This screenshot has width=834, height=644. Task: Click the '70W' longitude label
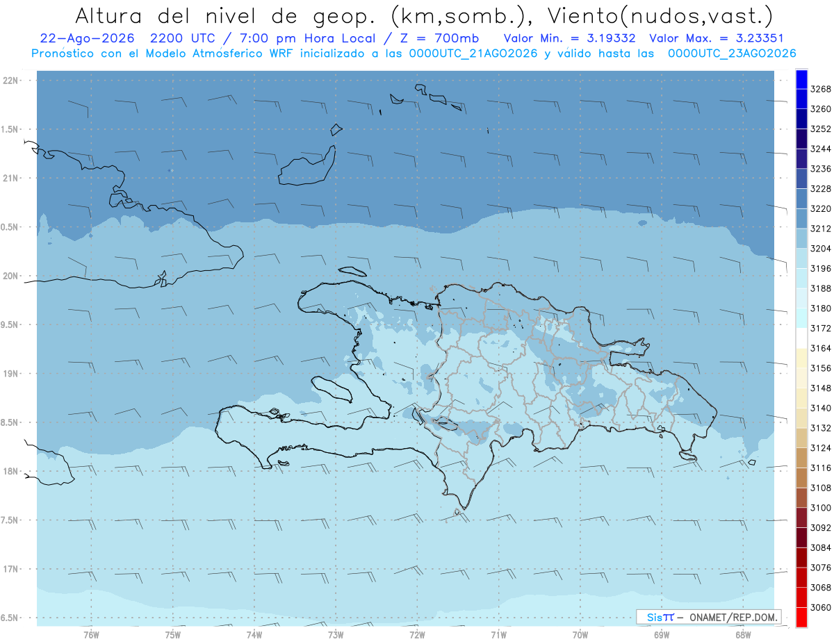(x=580, y=635)
